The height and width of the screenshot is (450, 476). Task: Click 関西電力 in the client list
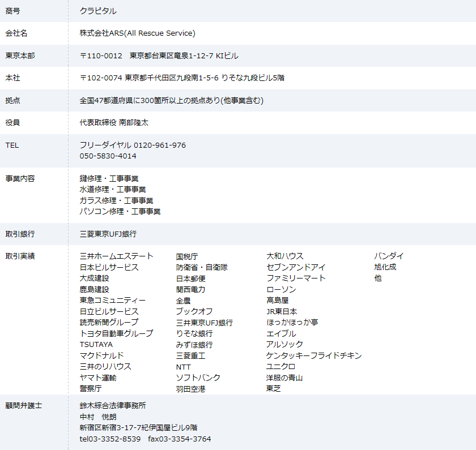[190, 290]
